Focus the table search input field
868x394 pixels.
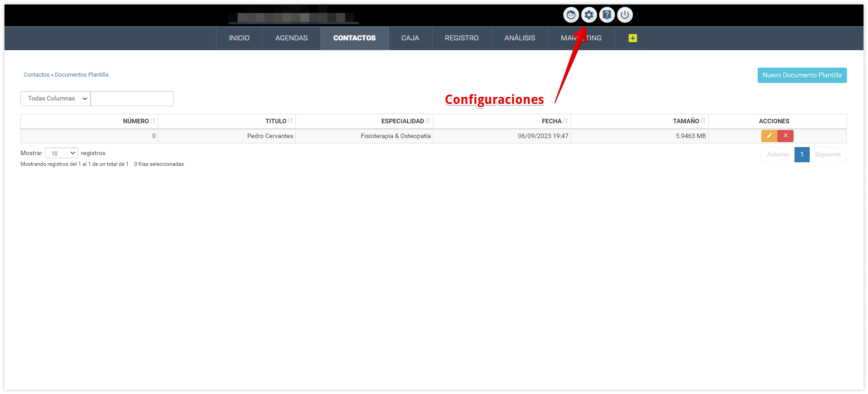click(132, 99)
